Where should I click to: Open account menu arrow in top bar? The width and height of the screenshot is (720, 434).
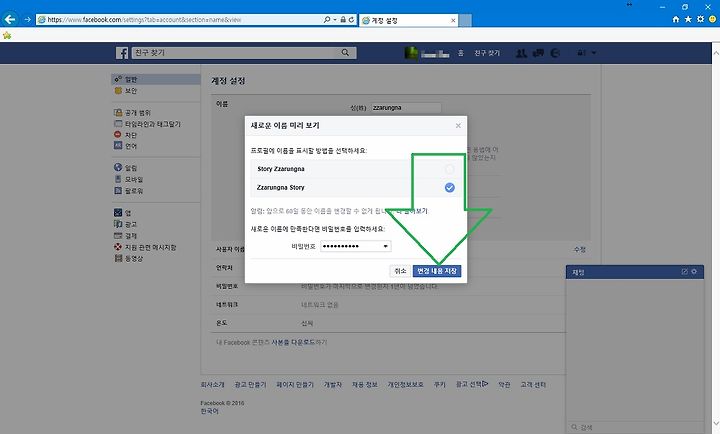point(594,53)
